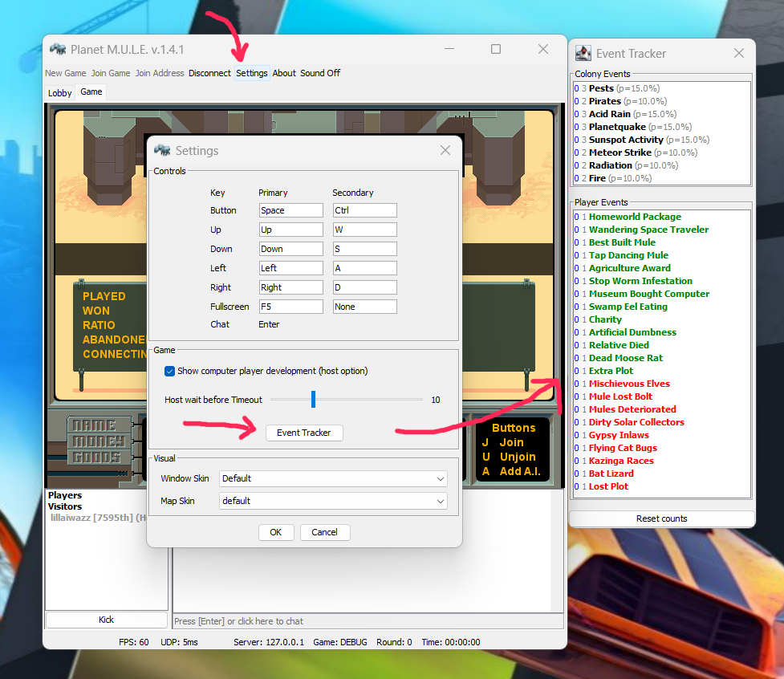The image size is (784, 679).
Task: Close the Event Tracker window
Action: 739,54
